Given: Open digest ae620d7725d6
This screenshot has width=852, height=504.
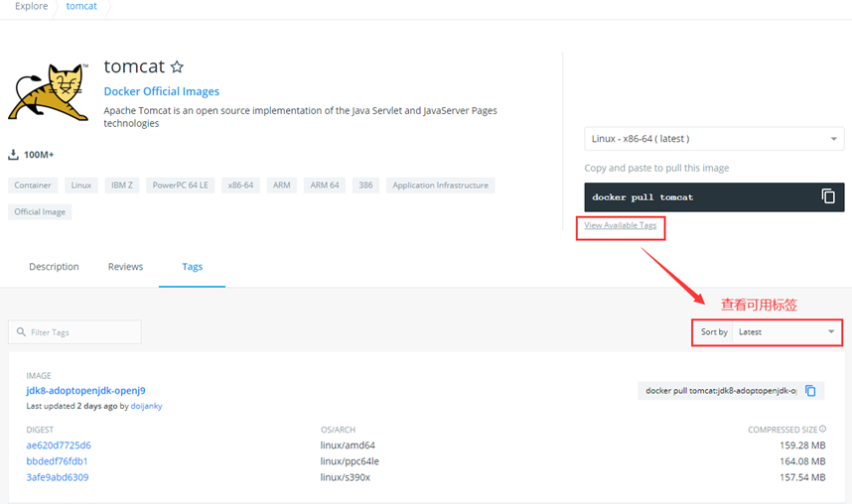Looking at the screenshot, I should (x=59, y=445).
